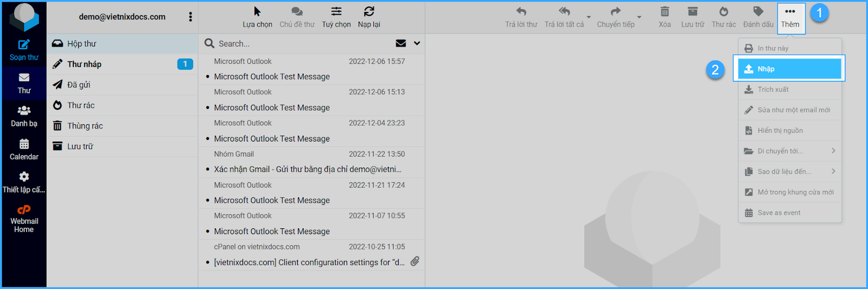Click the Roundcube logo
Image resolution: width=868 pixels, height=289 pixels.
point(24,17)
